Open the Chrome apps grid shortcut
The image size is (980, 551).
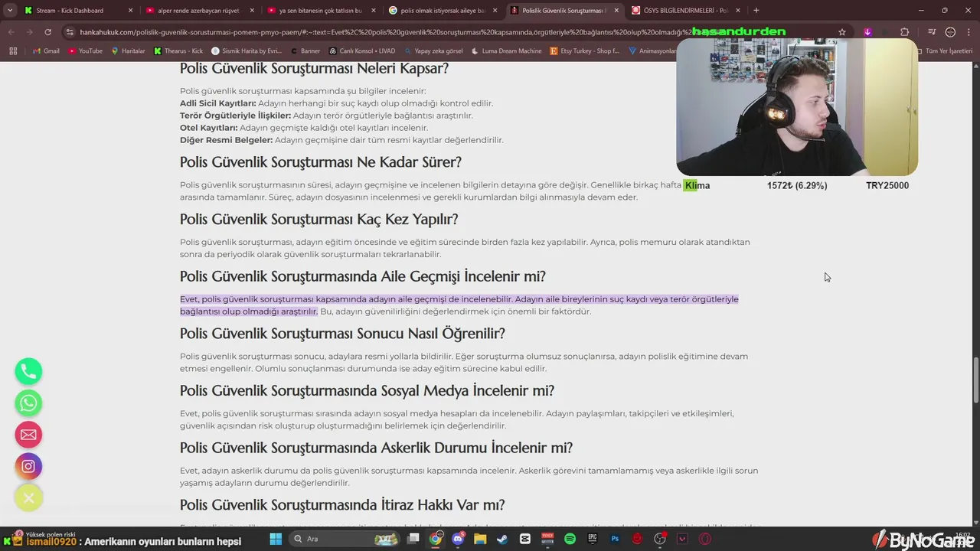coord(13,51)
